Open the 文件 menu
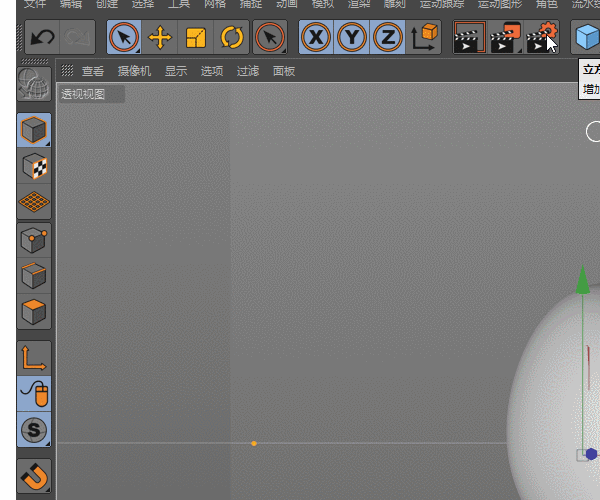The height and width of the screenshot is (500, 600). 35,4
